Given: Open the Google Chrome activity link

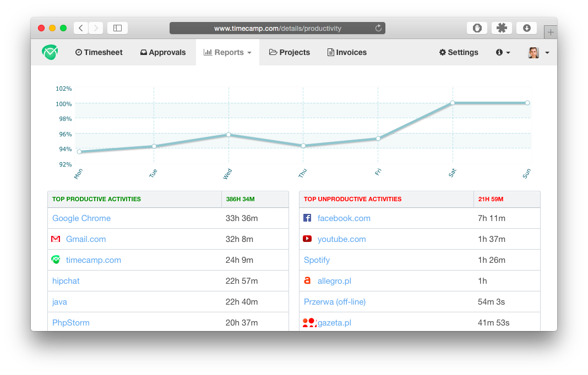Looking at the screenshot, I should [81, 218].
